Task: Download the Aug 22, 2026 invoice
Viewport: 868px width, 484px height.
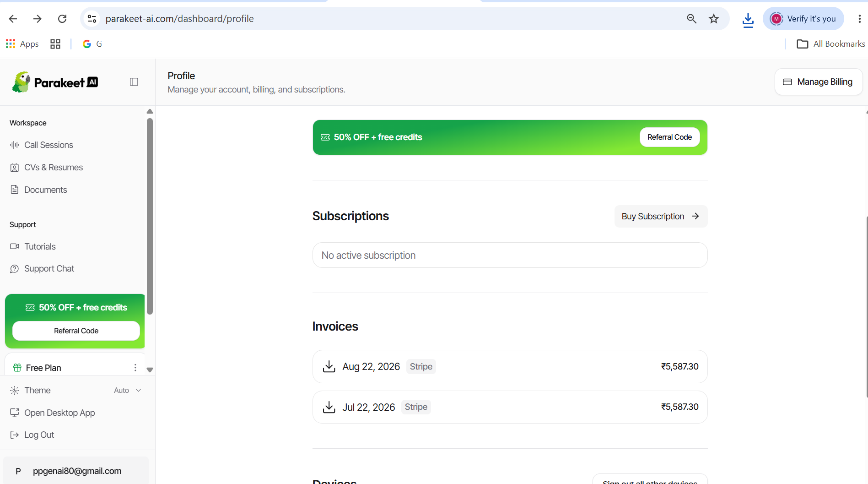Action: pos(329,366)
